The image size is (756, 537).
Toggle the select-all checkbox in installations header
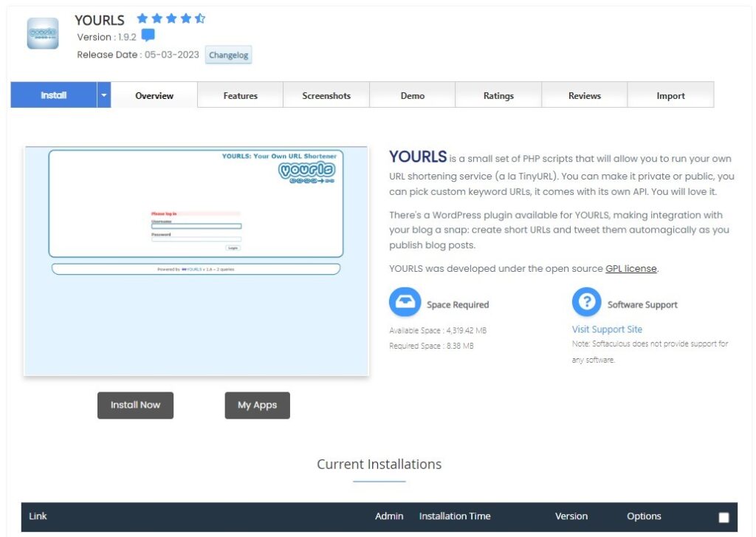tap(724, 517)
